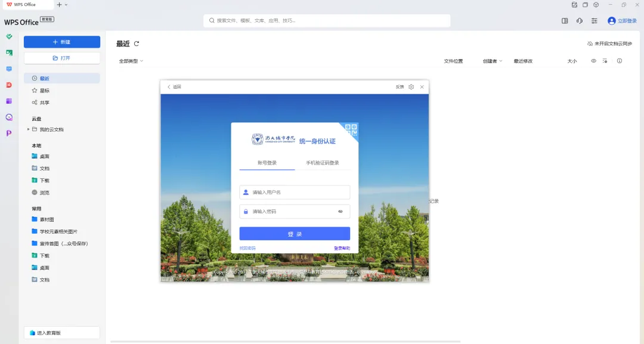Open the purple P app icon in left rail
This screenshot has height=344, width=644.
coord(9,133)
